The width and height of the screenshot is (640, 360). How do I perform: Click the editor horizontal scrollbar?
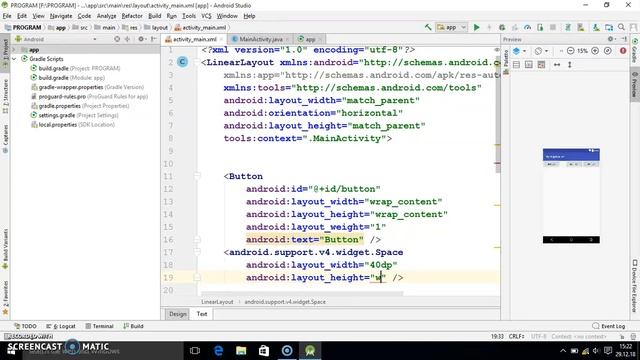coord(302,293)
